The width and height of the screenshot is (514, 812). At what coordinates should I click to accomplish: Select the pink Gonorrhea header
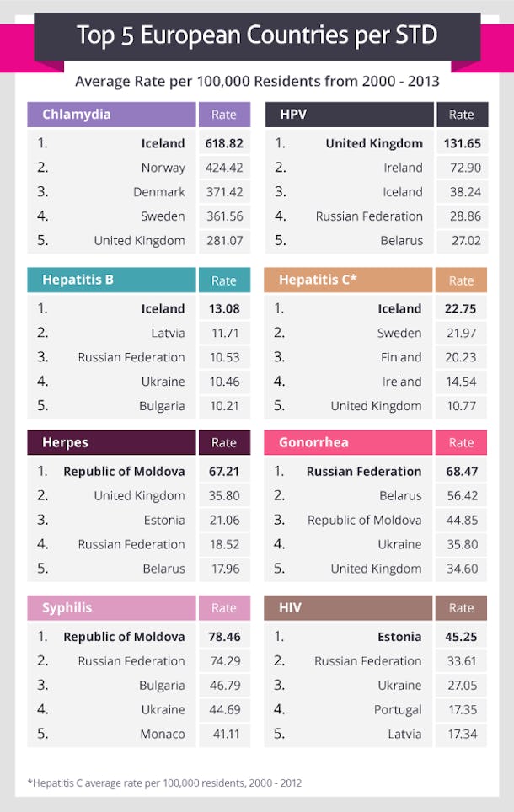[x=348, y=442]
